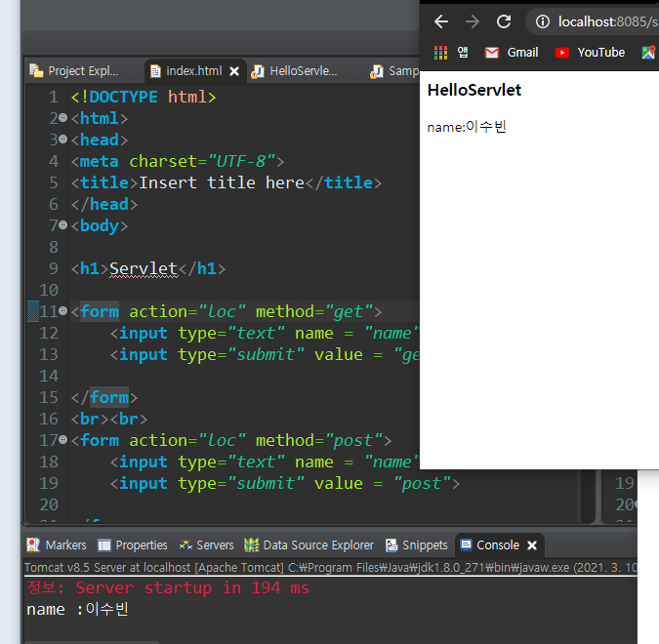659x644 pixels.
Task: Open the YouTube bookmark
Action: tap(590, 53)
